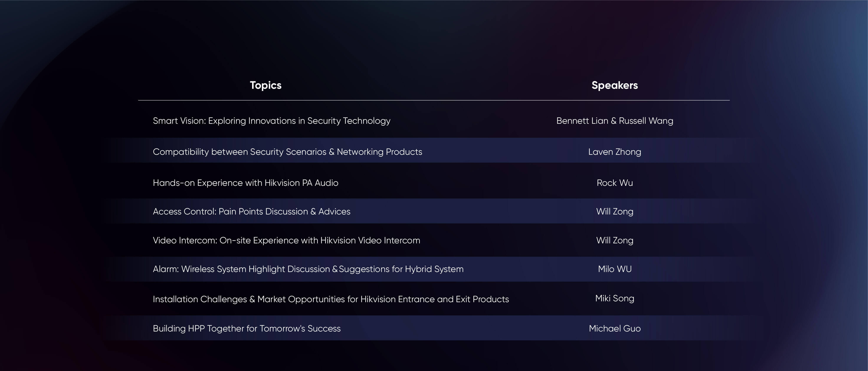Image resolution: width=868 pixels, height=371 pixels.
Task: Click speaker name Milo WU
Action: tap(614, 269)
